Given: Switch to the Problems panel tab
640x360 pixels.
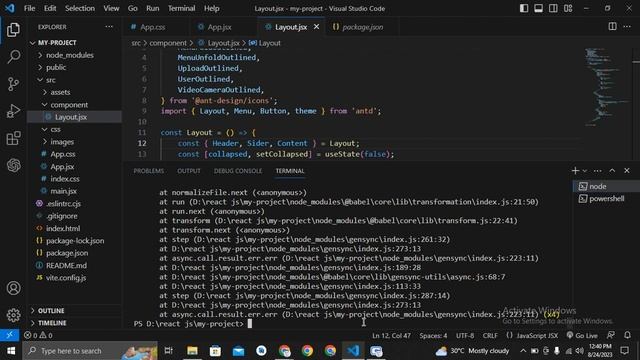Looking at the screenshot, I should point(149,171).
